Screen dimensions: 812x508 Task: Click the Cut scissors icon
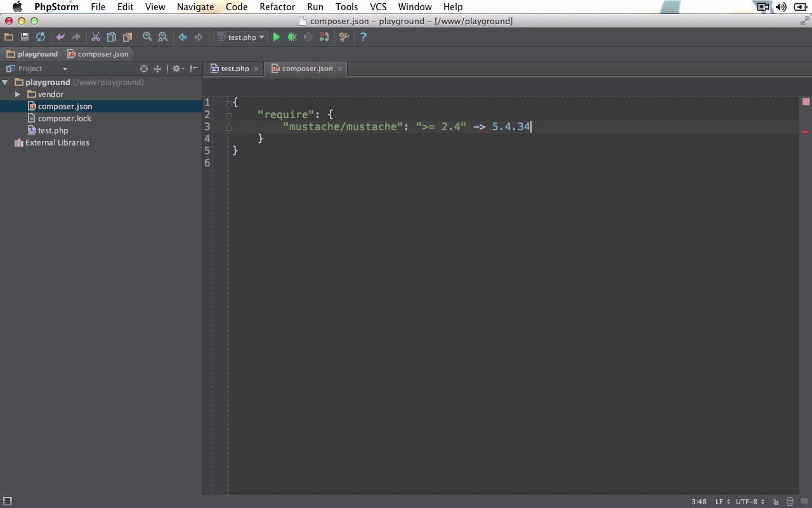click(96, 37)
